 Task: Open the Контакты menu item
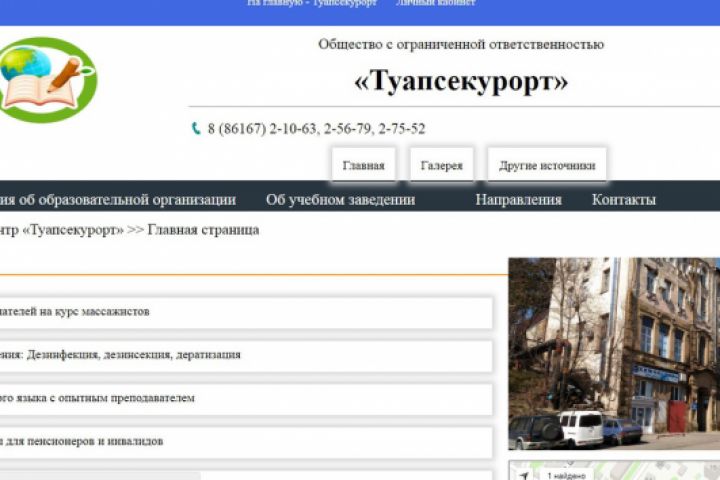tap(624, 200)
